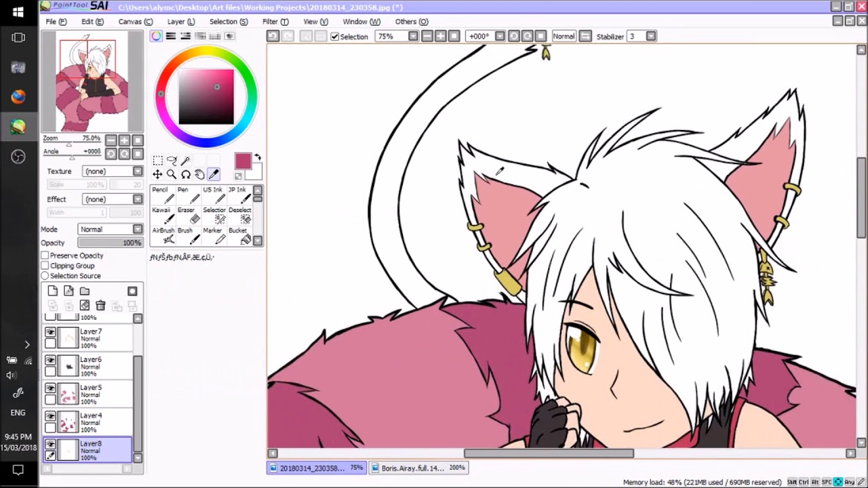Choose the Pen brush
Viewport: 868px width, 488px height.
(189, 195)
